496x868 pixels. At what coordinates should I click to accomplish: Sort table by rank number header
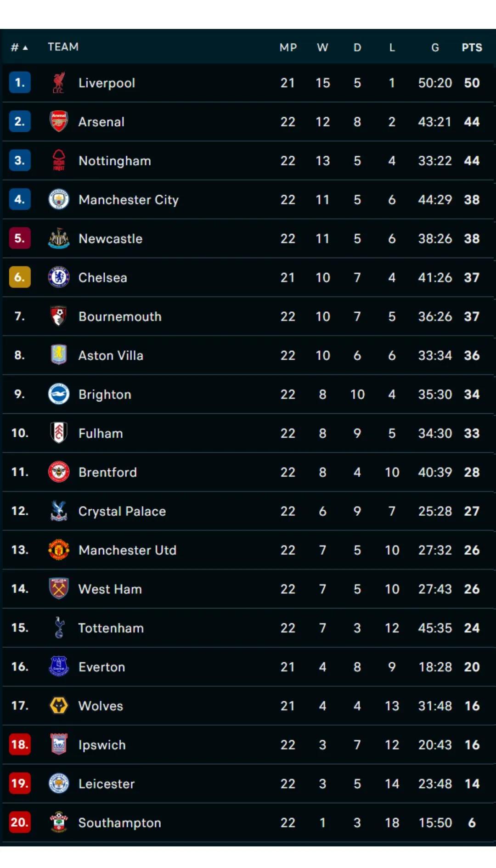(x=19, y=47)
